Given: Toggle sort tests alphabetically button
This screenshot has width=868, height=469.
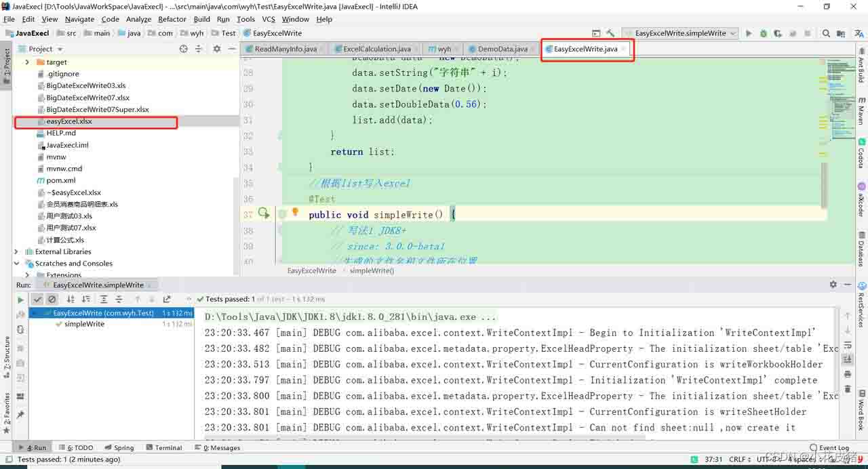Looking at the screenshot, I should (x=71, y=299).
